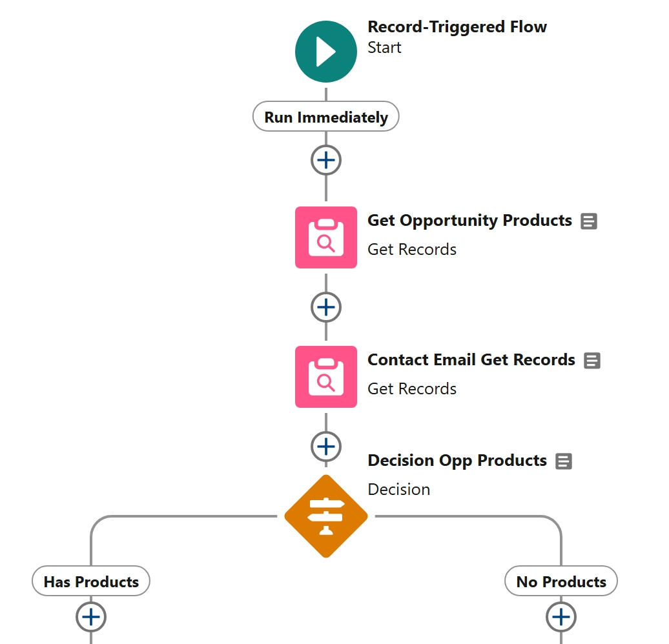Add element under No Products branch
Image resolution: width=669 pixels, height=644 pixels.
(x=561, y=617)
